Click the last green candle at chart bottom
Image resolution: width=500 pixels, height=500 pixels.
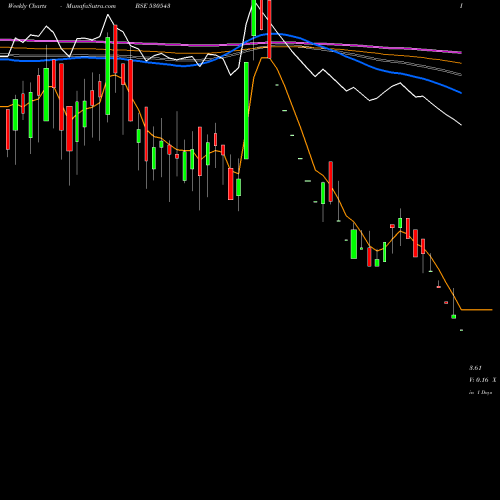click(x=461, y=330)
